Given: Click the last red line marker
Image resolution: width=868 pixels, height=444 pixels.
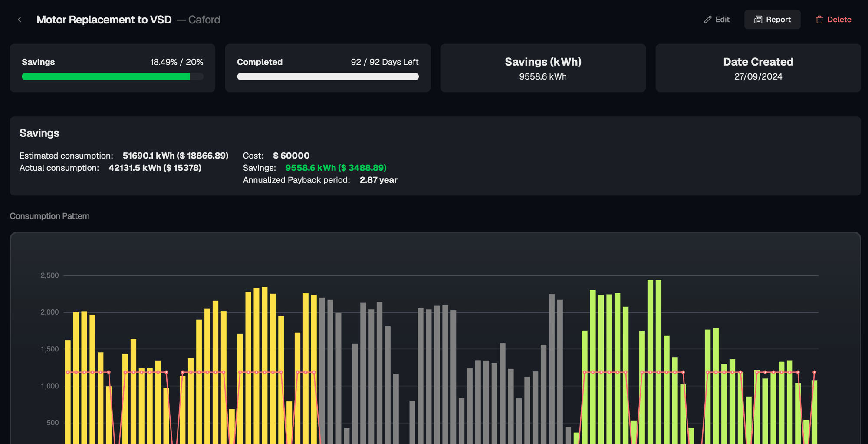Looking at the screenshot, I should coord(814,372).
